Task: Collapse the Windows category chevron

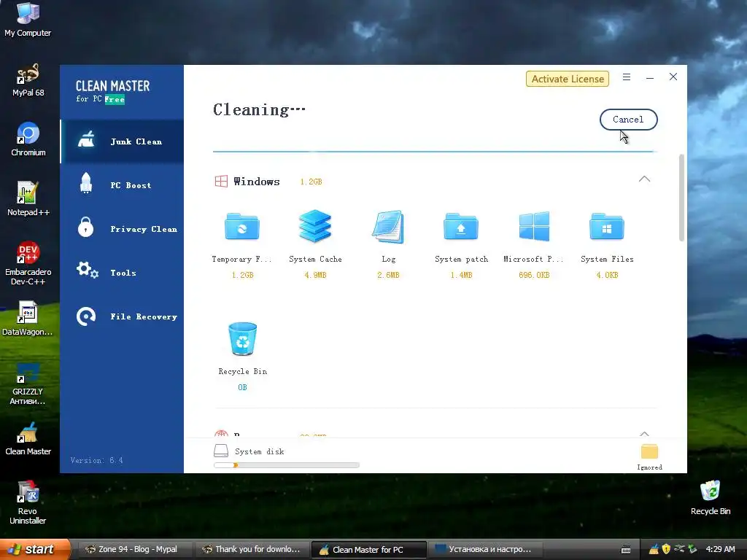Action: (x=644, y=179)
